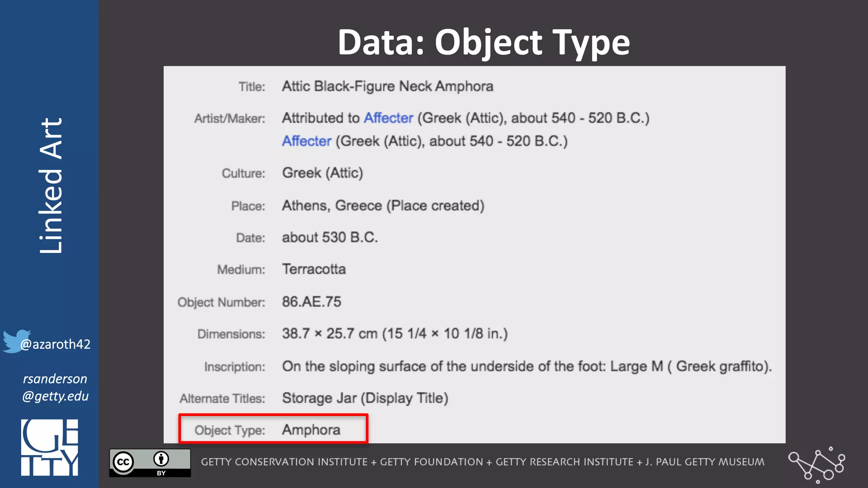Click the 'Title:' field label
Image resolution: width=868 pixels, height=488 pixels.
coord(252,87)
